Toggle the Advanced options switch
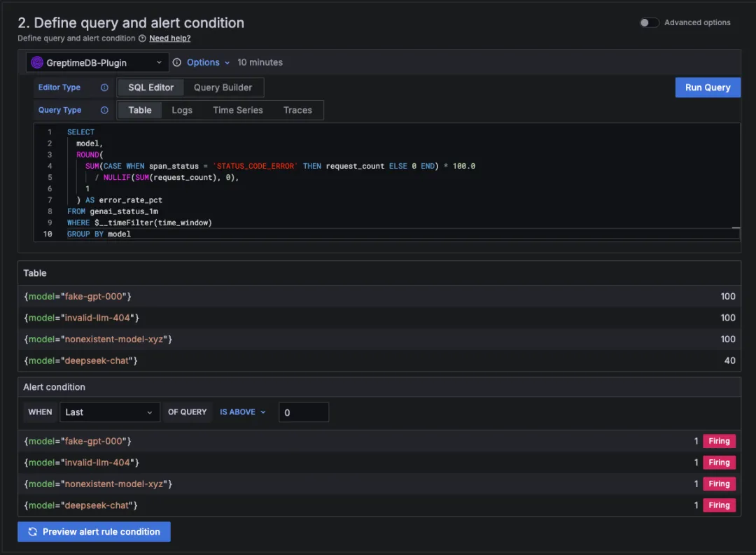This screenshot has width=756, height=555. (x=649, y=22)
